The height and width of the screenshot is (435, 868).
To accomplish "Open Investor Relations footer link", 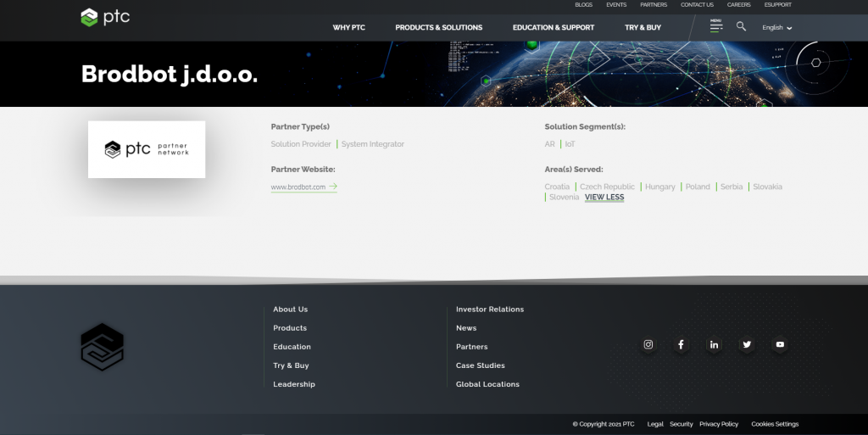I will (490, 310).
